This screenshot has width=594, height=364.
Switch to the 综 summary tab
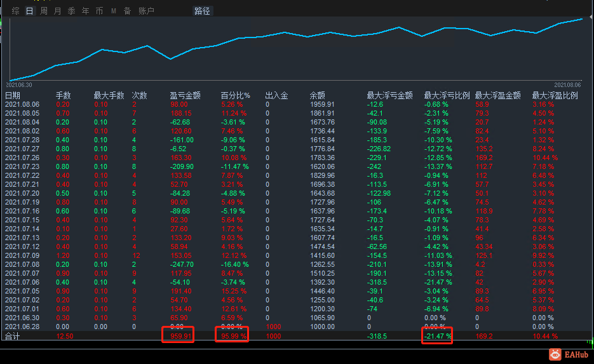coord(15,11)
